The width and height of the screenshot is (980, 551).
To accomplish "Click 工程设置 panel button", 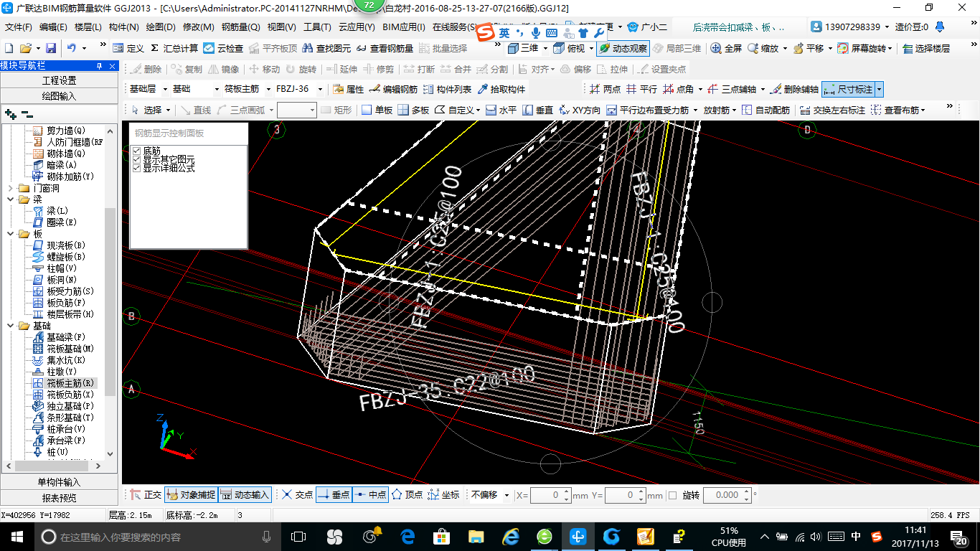I will coord(59,80).
